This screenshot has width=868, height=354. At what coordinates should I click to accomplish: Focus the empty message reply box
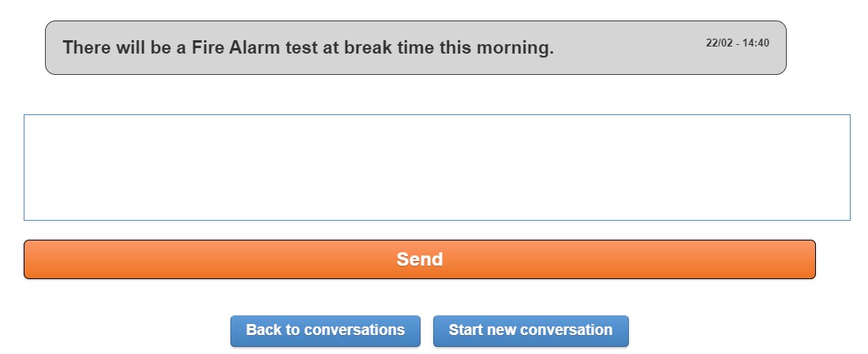[436, 167]
